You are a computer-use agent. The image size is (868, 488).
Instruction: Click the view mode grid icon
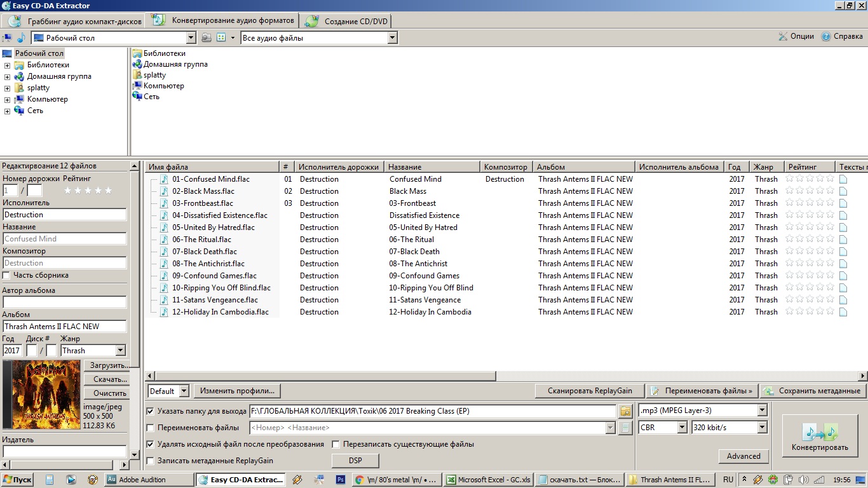221,37
